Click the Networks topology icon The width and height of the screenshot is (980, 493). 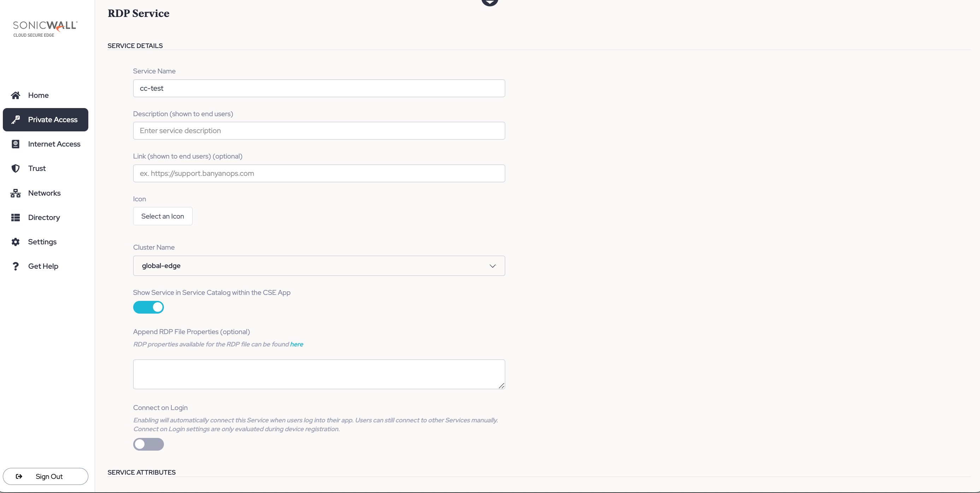[x=16, y=193]
